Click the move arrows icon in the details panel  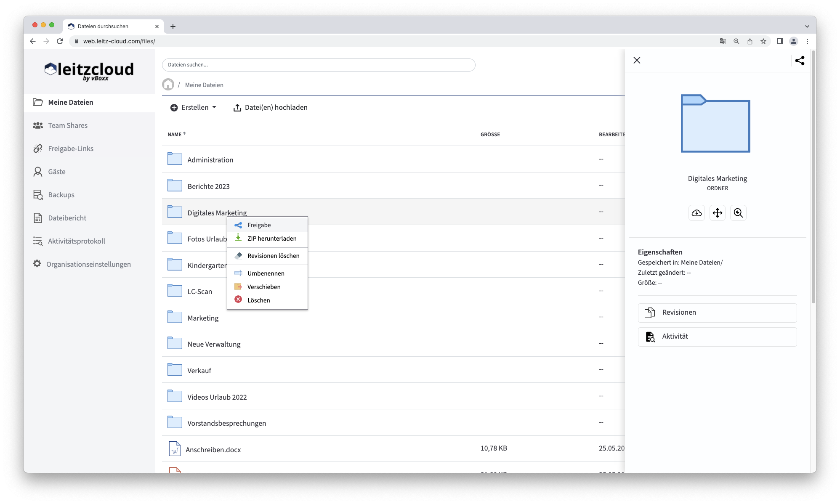click(718, 213)
